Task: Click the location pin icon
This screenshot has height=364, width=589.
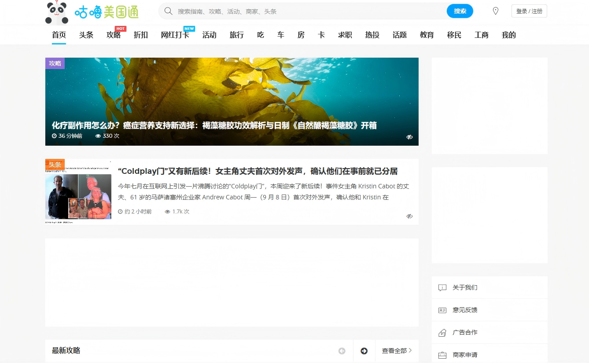Action: tap(495, 11)
